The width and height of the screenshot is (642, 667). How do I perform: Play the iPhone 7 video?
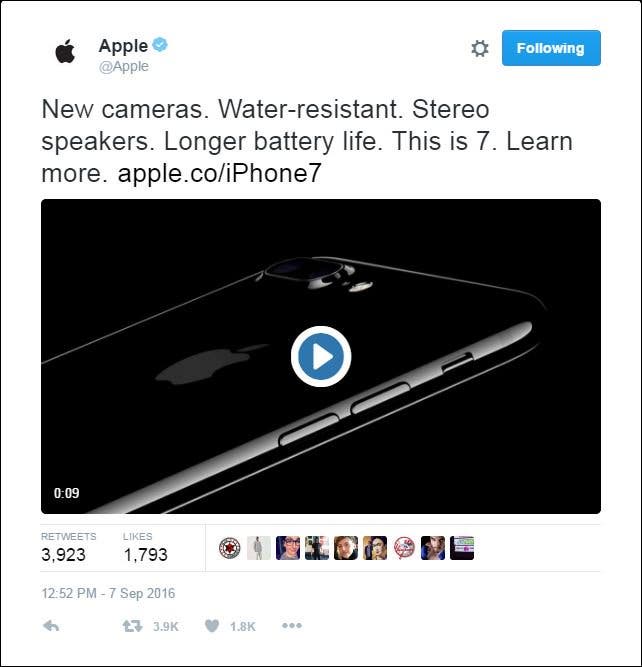[x=321, y=356]
